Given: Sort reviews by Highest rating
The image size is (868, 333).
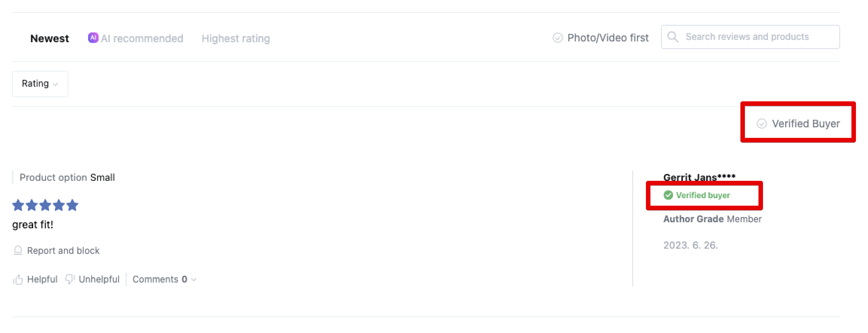Looking at the screenshot, I should point(236,38).
